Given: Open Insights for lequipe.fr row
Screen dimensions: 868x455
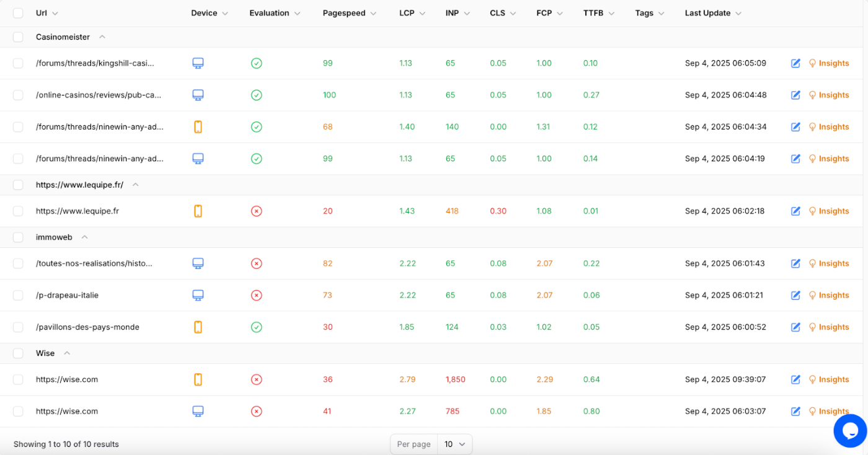Looking at the screenshot, I should [828, 211].
